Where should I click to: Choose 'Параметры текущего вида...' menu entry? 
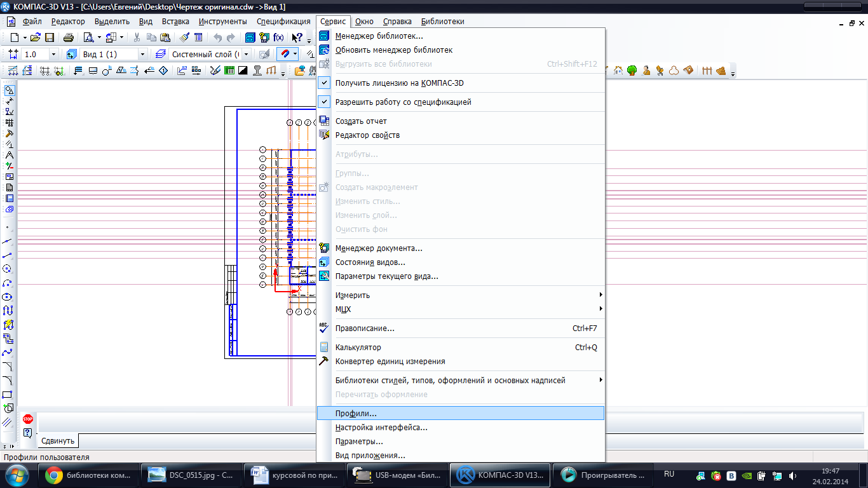(x=461, y=276)
